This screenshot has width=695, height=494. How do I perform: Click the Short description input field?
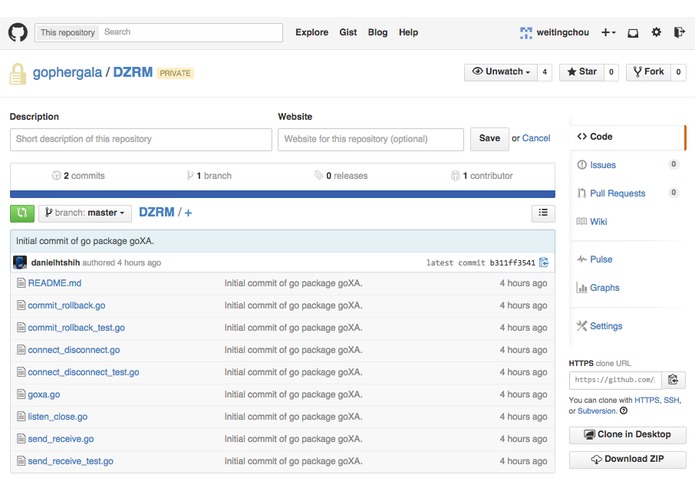tap(141, 139)
